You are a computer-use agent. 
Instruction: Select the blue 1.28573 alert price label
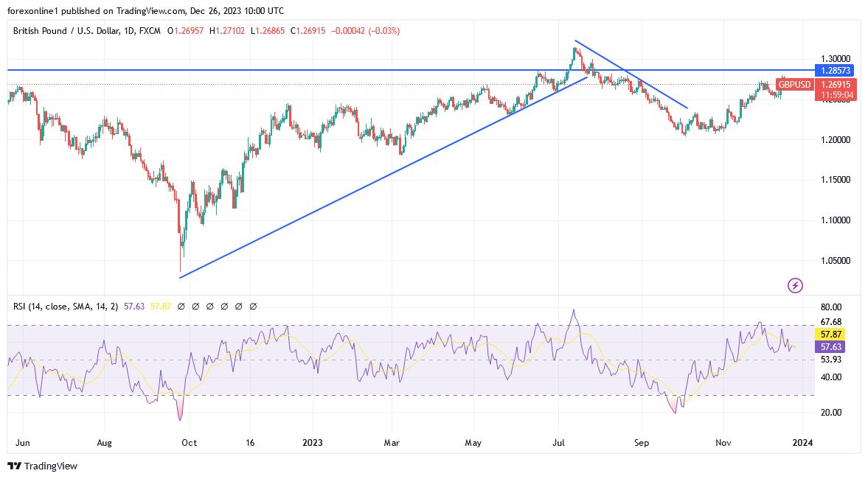836,71
